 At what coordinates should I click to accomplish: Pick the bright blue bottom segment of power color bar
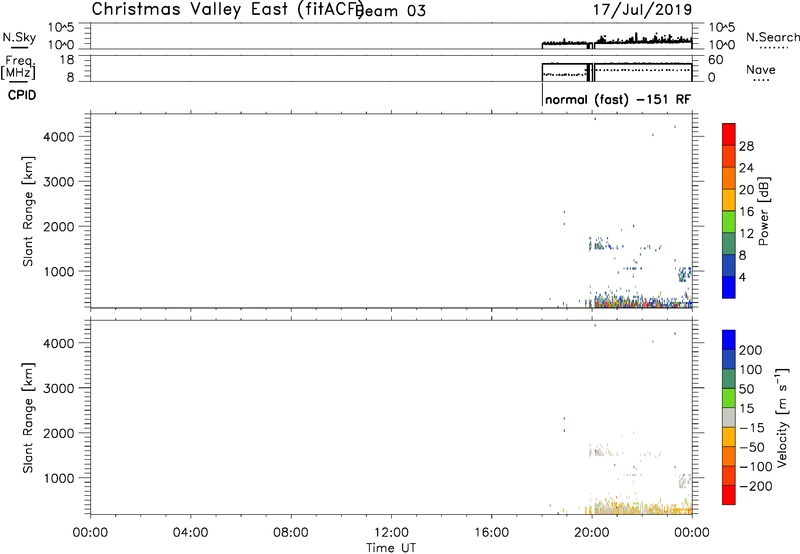click(x=729, y=287)
